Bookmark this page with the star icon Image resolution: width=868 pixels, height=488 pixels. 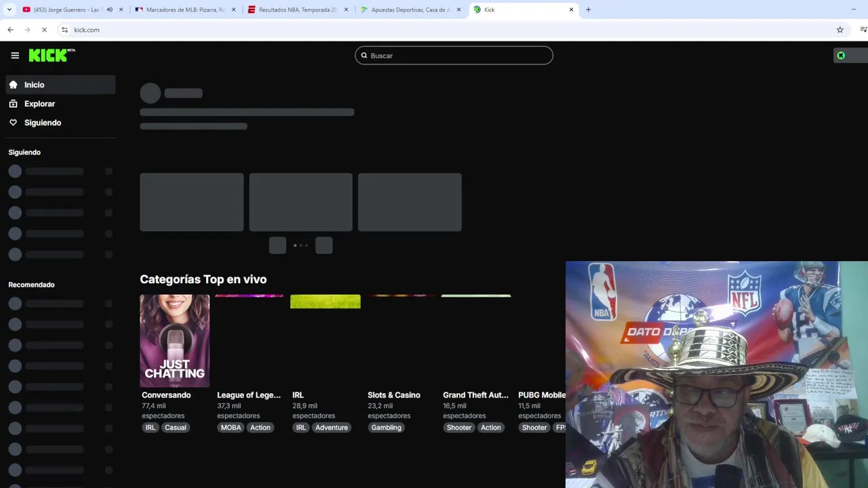(840, 30)
